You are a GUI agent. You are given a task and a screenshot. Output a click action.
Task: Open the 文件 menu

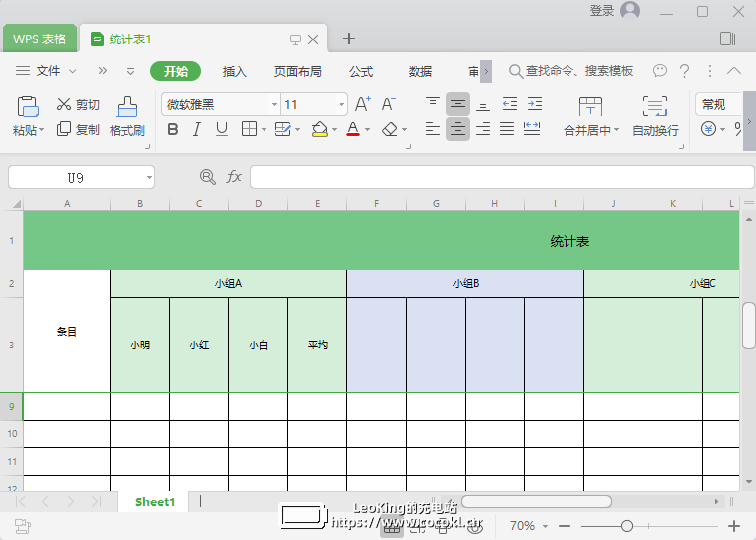coord(46,71)
